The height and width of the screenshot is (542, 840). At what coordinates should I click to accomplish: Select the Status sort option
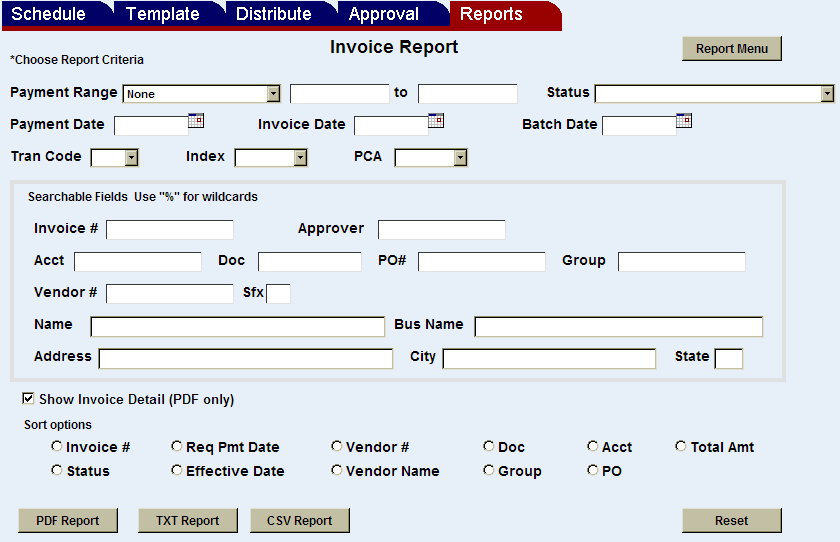click(x=57, y=470)
